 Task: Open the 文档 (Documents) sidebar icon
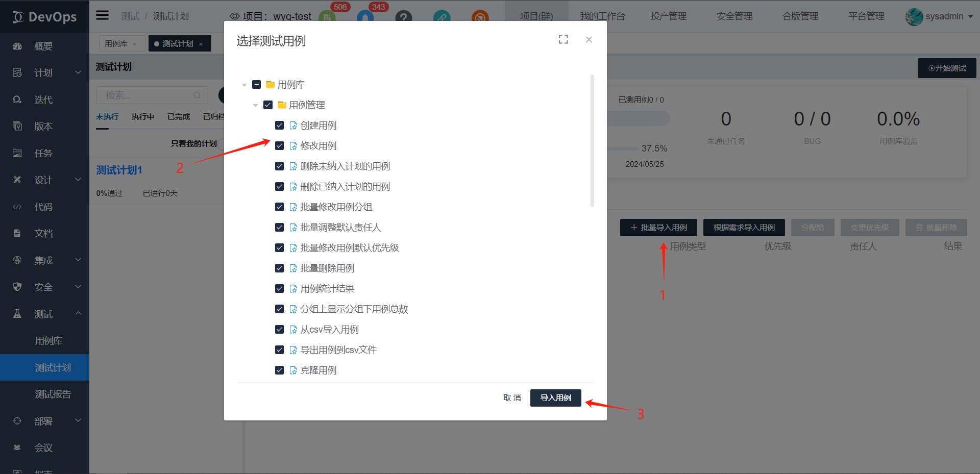(43, 233)
